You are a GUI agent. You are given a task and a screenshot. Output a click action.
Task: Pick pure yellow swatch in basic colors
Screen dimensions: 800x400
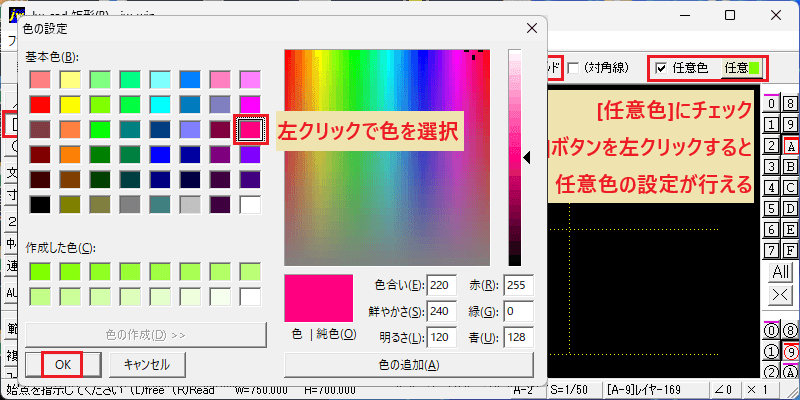(69, 105)
